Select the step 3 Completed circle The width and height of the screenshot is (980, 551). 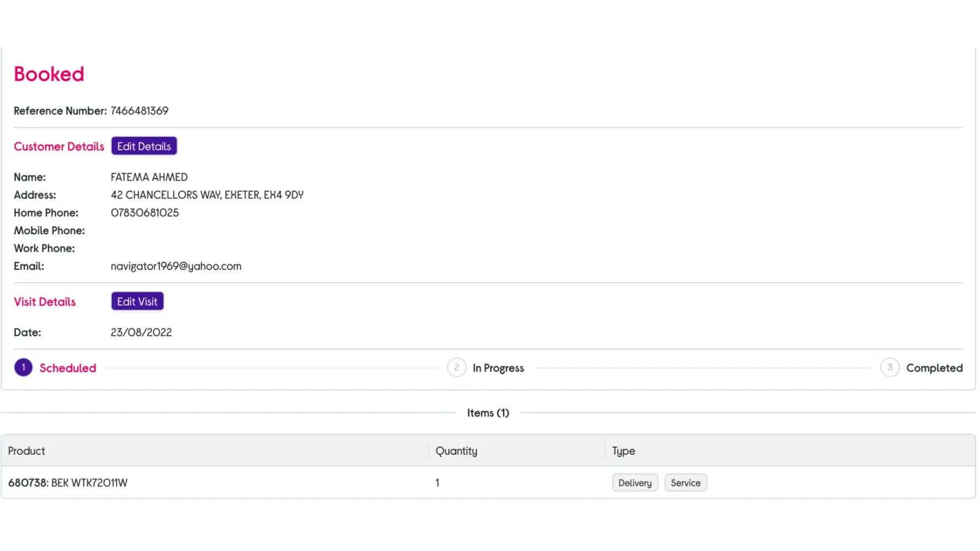[890, 368]
